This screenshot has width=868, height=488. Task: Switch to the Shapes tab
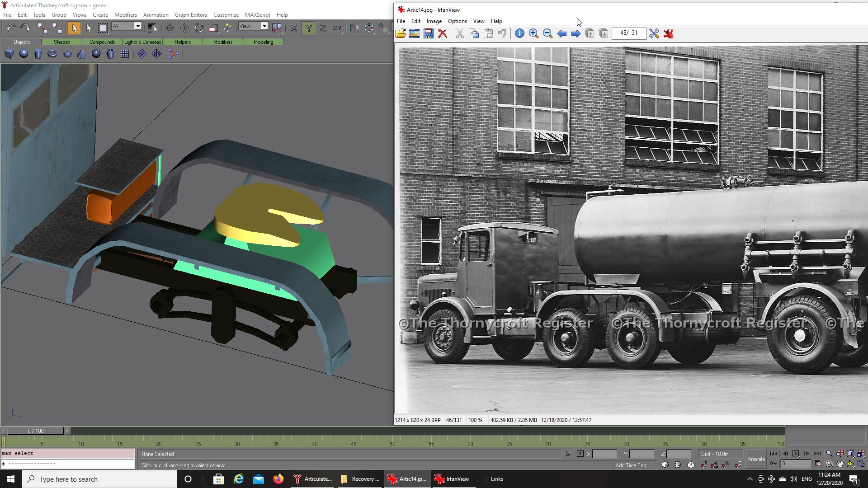[x=62, y=42]
